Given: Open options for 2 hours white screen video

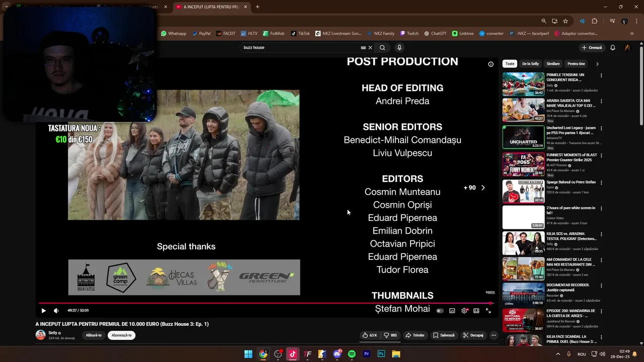Looking at the screenshot, I should (x=601, y=208).
